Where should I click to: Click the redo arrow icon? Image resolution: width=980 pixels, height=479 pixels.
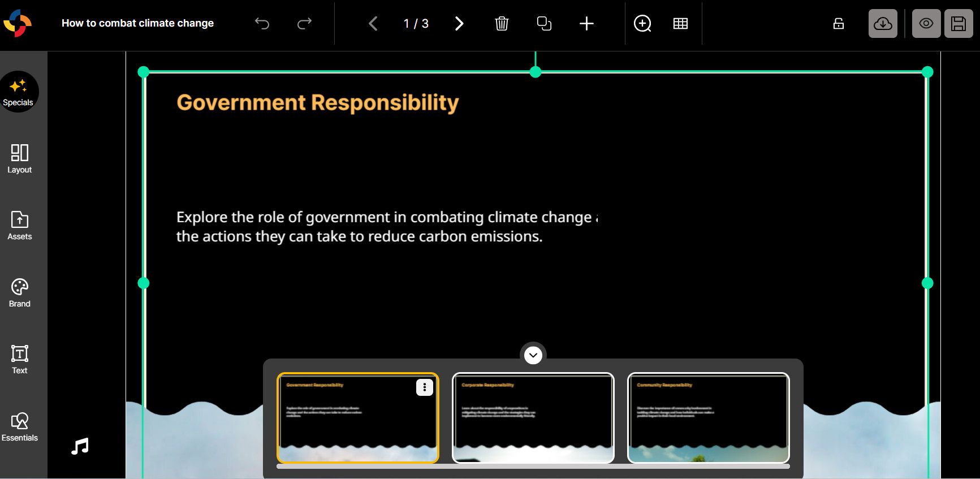point(304,23)
